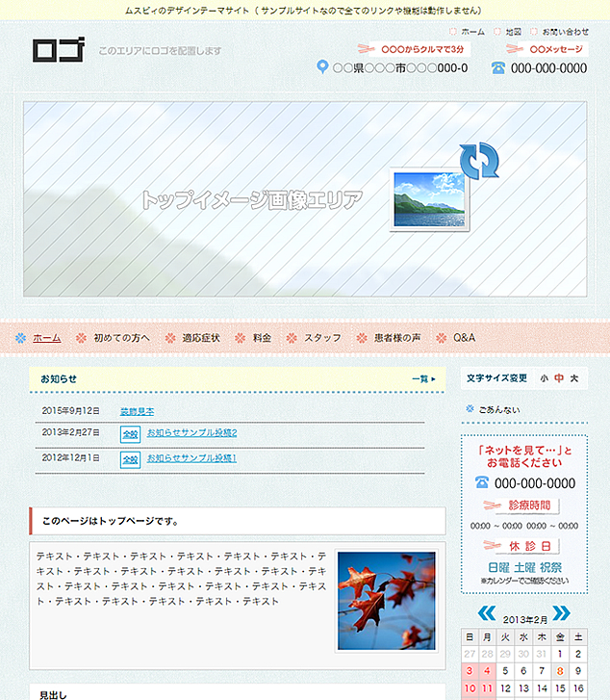610x700 pixels.
Task: Select calendar date 3
Action: (x=469, y=671)
